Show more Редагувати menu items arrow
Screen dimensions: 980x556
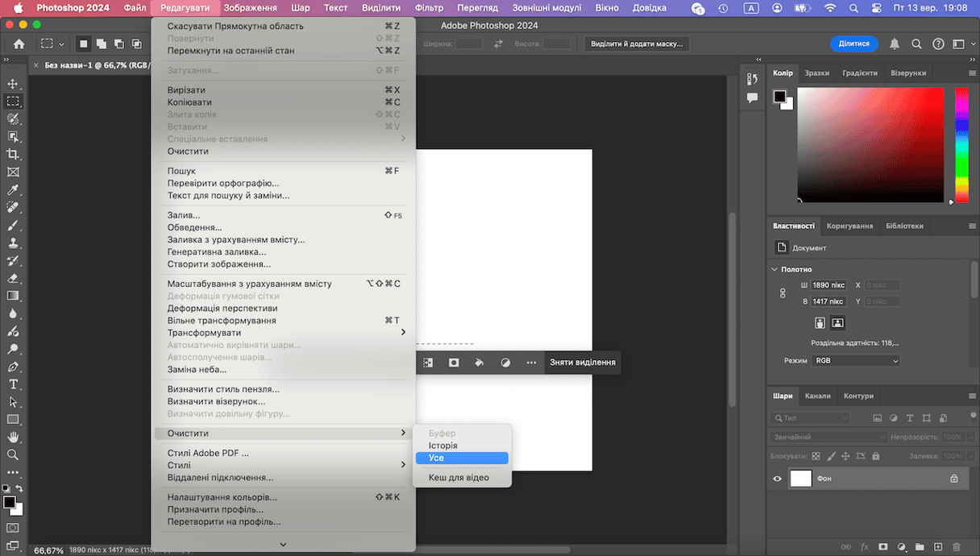(x=283, y=545)
